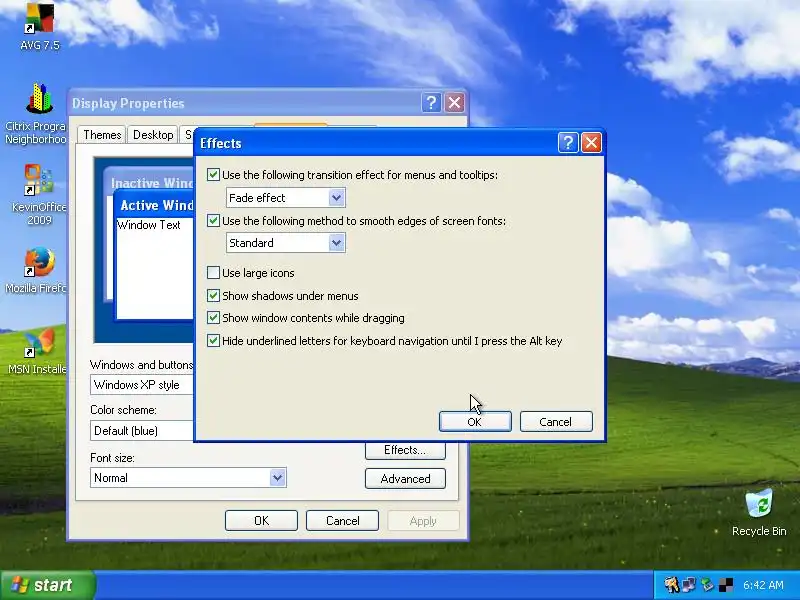Switch to the Desktop tab
Screen dimensions: 800x600
tap(153, 135)
